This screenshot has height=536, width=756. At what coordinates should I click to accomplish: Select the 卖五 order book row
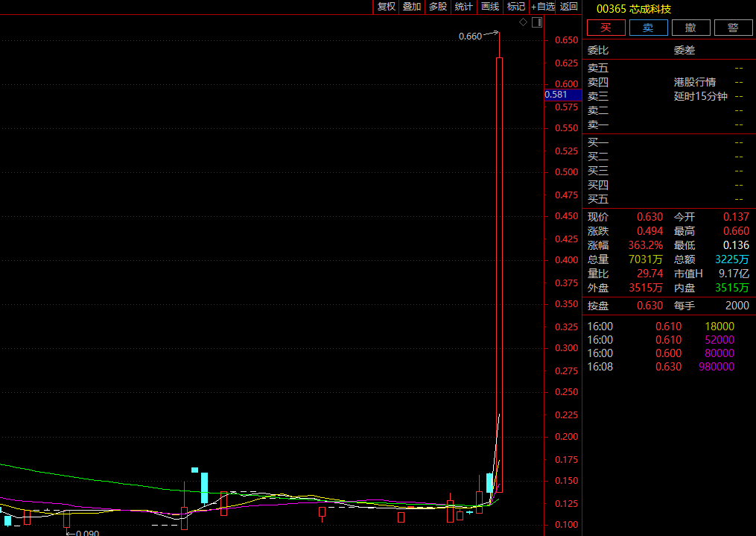click(669, 69)
